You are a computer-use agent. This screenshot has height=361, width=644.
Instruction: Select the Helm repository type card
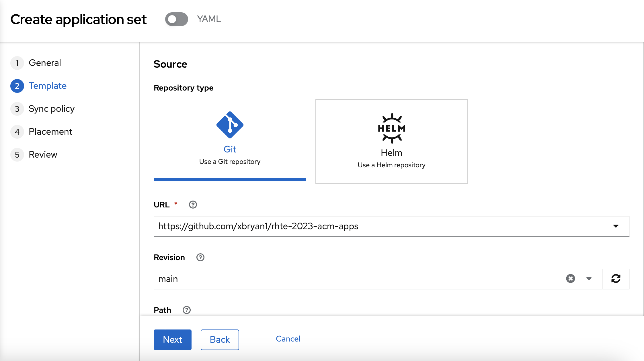391,142
